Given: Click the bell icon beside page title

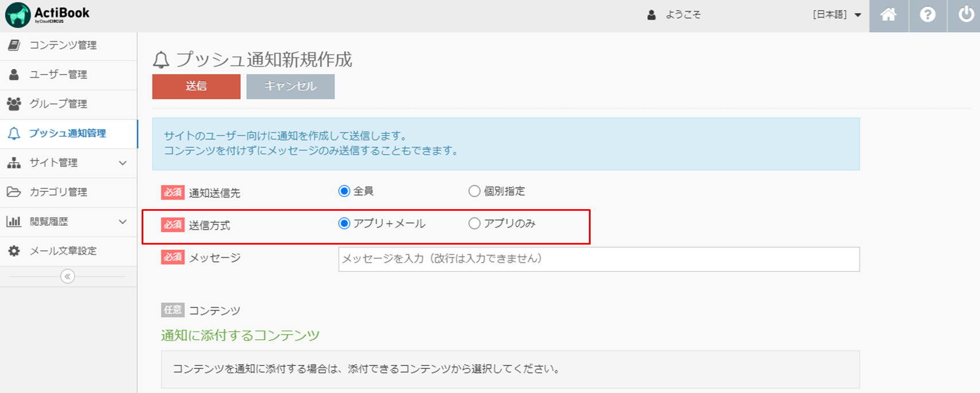Looking at the screenshot, I should click(x=161, y=60).
